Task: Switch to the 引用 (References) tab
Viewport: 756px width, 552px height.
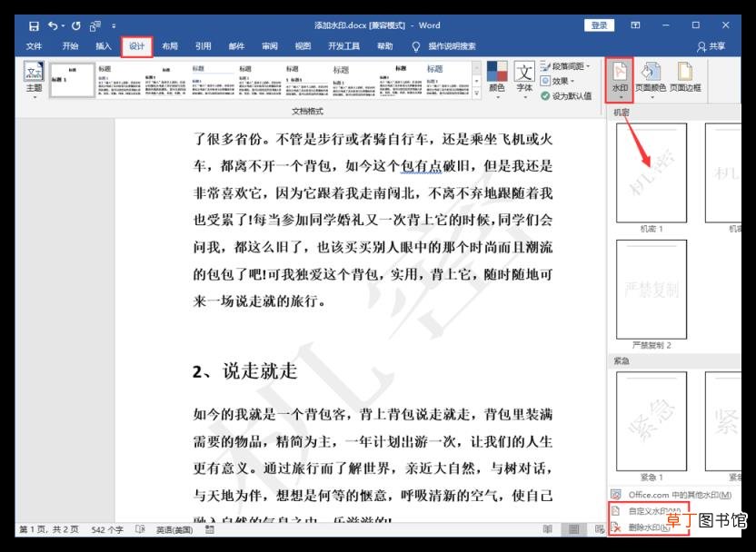Action: (x=203, y=46)
